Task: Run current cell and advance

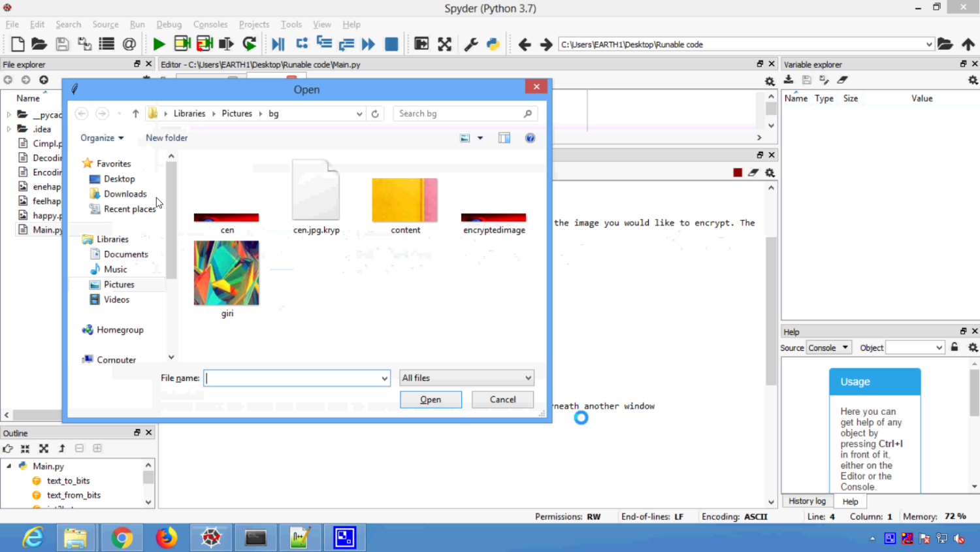Action: [204, 44]
